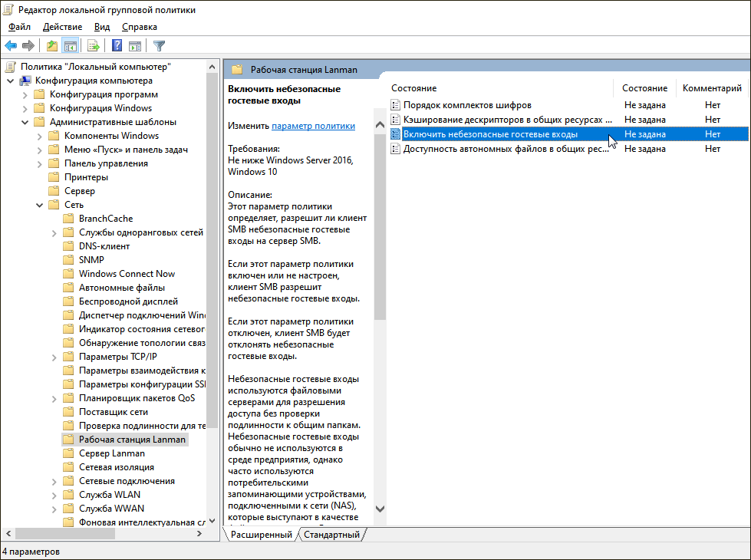Switch to the Стандартный tab

pyautogui.click(x=331, y=534)
